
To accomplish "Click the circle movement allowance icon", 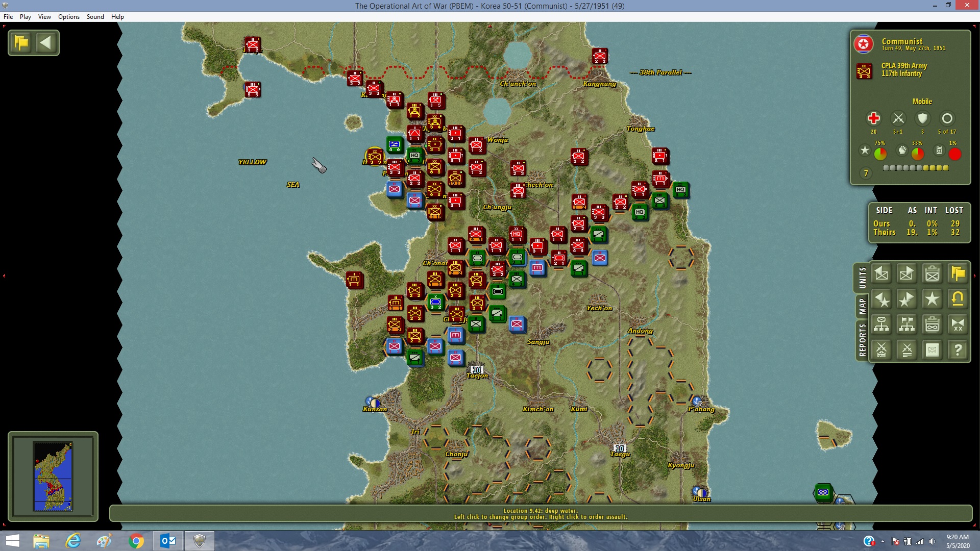I will (947, 118).
